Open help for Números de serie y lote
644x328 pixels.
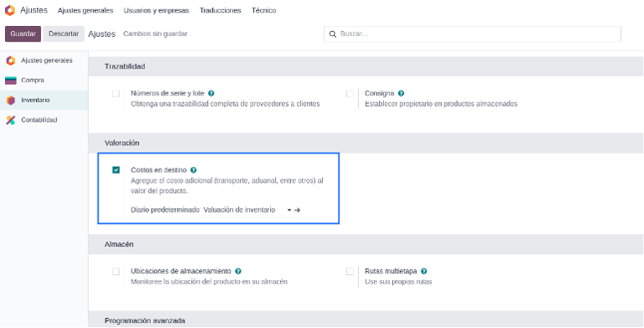point(211,94)
